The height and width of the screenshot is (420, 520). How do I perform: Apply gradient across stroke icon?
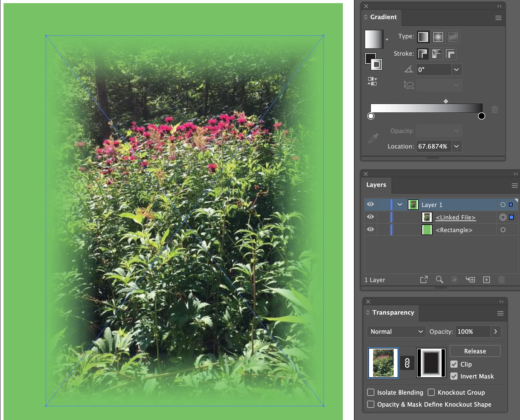450,54
